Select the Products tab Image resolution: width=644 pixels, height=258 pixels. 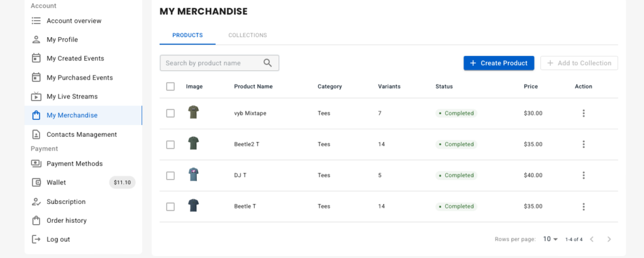[x=187, y=35]
